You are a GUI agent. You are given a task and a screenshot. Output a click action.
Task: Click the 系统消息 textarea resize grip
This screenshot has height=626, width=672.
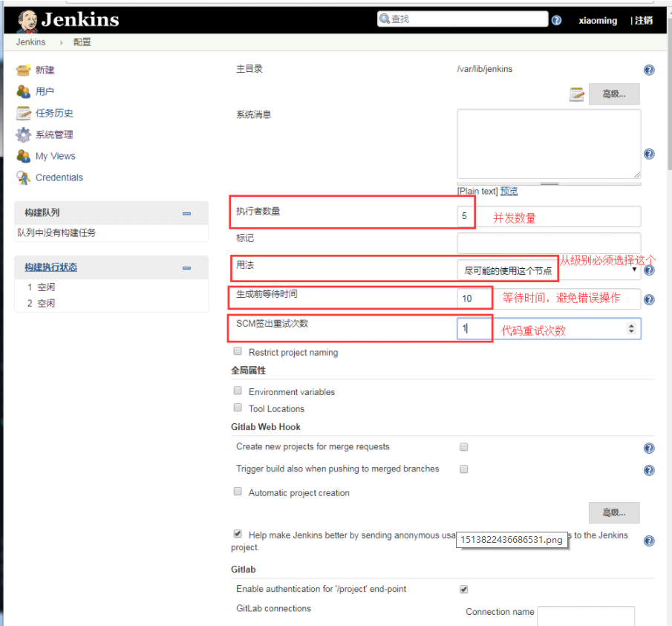pyautogui.click(x=637, y=175)
